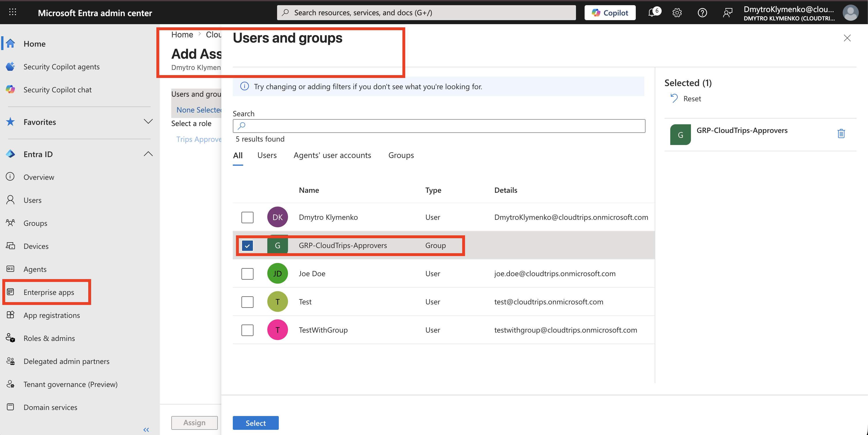868x435 pixels.
Task: Click the info icon in filter hint banner
Action: [x=244, y=86]
